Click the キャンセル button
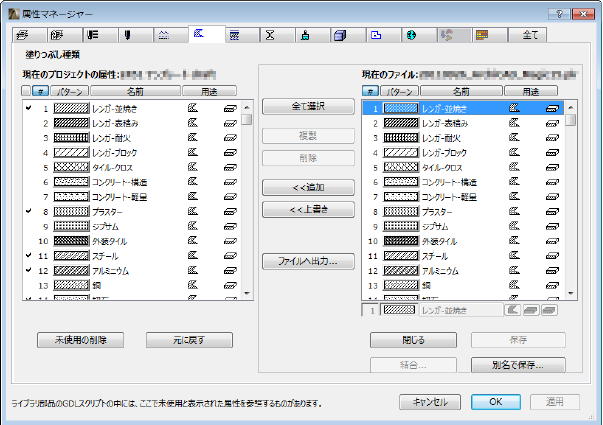The height and width of the screenshot is (425, 603). (x=430, y=402)
